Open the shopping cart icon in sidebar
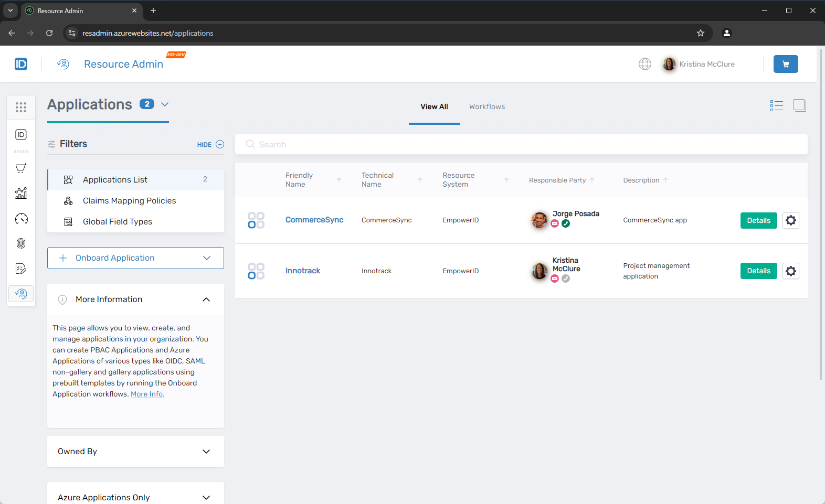Image resolution: width=825 pixels, height=504 pixels. (x=21, y=168)
